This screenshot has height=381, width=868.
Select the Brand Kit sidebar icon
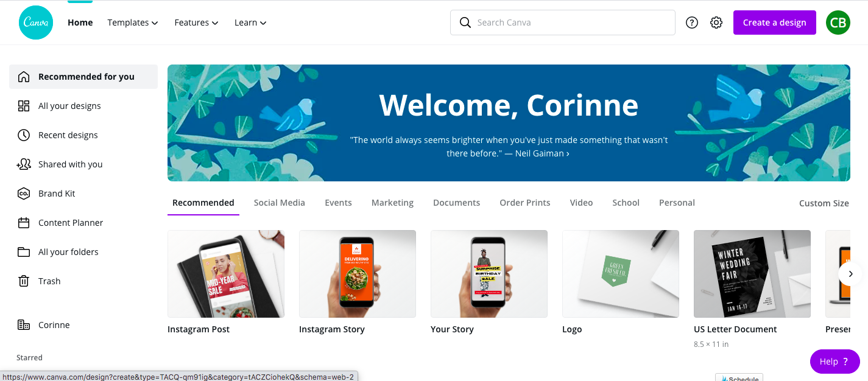(x=24, y=194)
